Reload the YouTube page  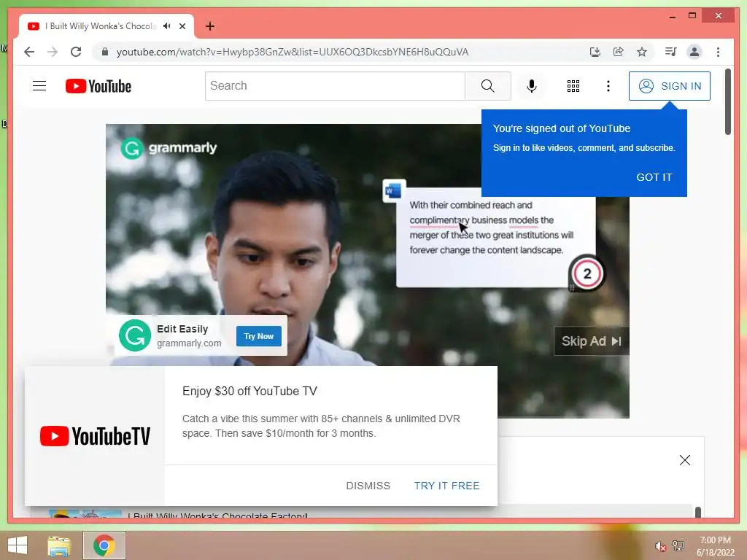point(76,52)
